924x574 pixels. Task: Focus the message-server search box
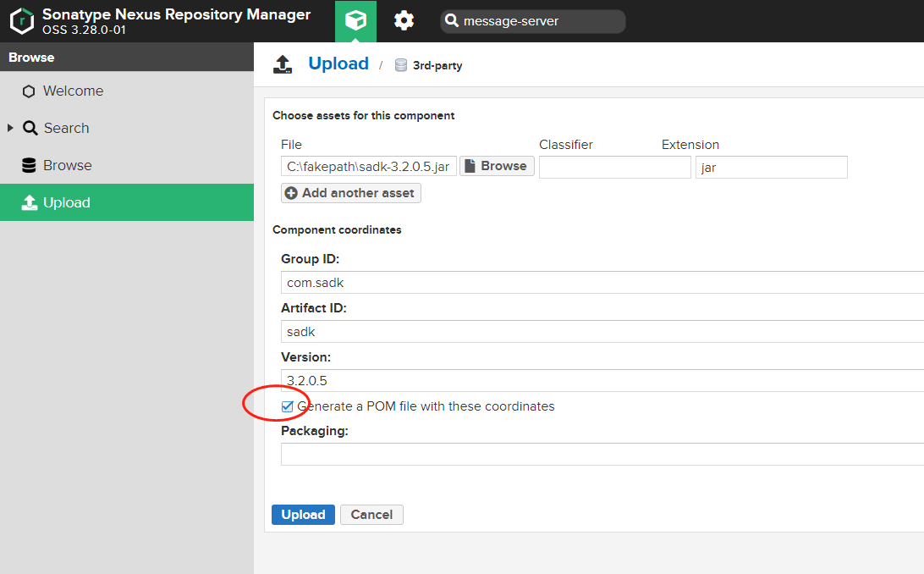click(x=542, y=21)
